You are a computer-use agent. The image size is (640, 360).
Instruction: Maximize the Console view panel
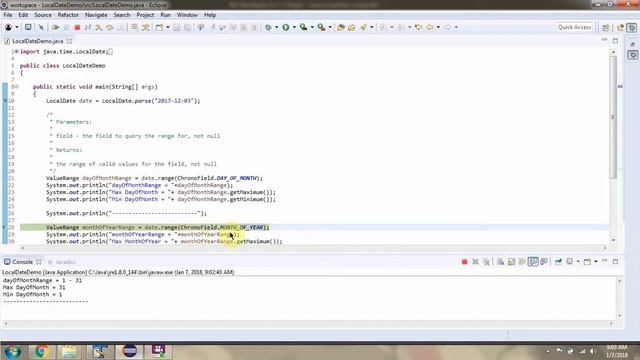pos(615,261)
